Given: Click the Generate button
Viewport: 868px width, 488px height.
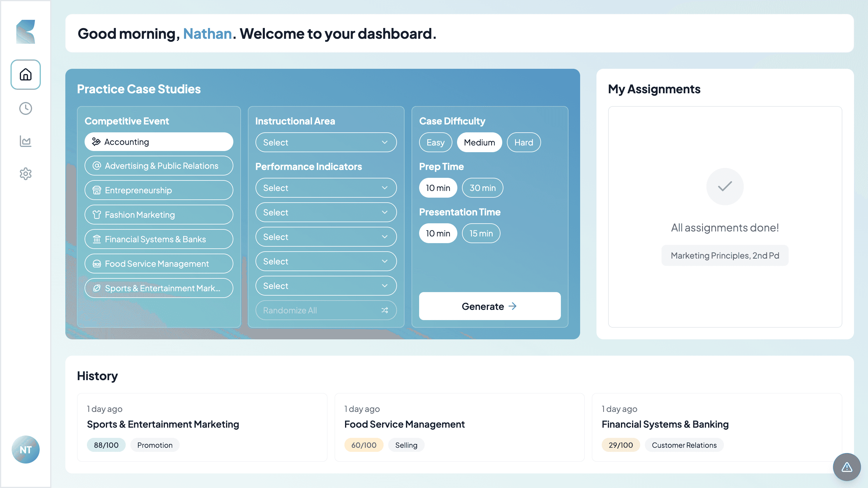Looking at the screenshot, I should point(489,306).
